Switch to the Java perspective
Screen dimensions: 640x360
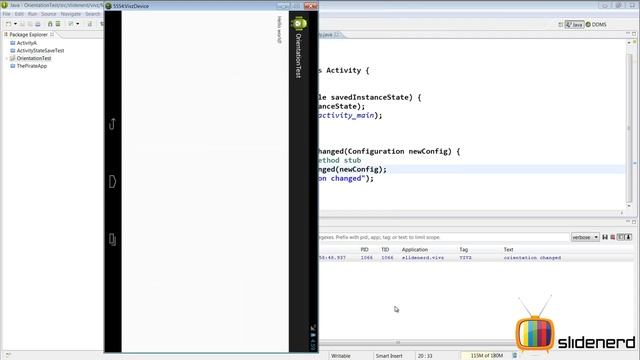574,24
